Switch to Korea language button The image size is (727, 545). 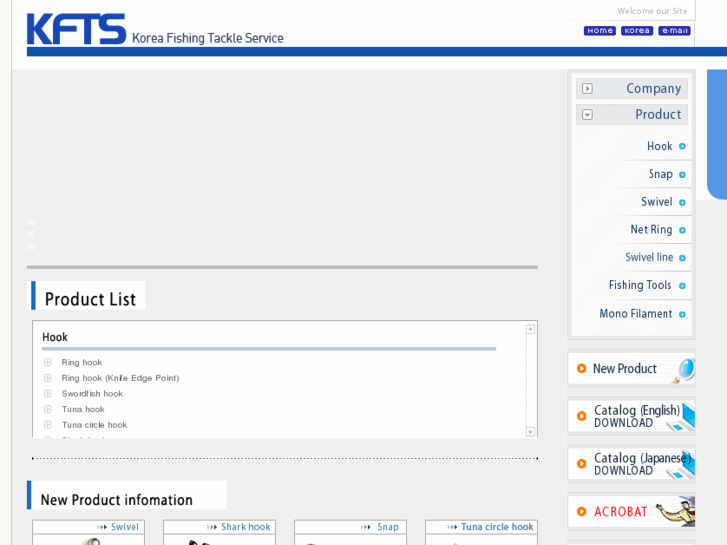[x=637, y=31]
